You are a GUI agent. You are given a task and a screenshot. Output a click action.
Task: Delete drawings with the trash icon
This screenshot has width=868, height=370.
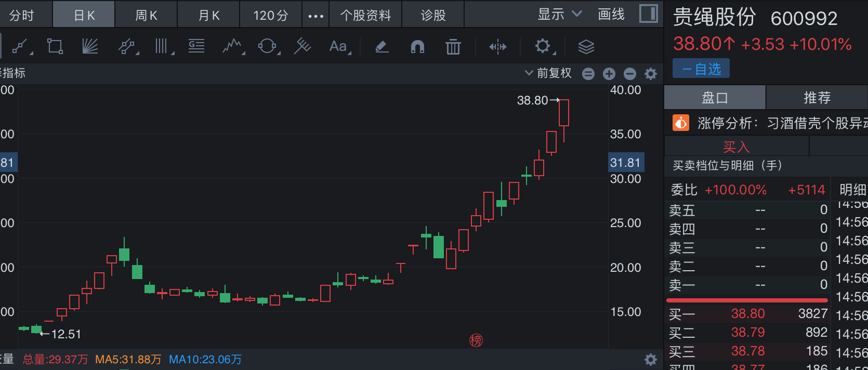pyautogui.click(x=453, y=47)
